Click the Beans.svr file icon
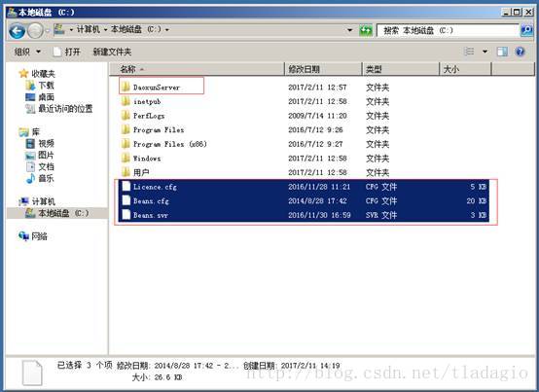This screenshot has width=539, height=392. [126, 215]
